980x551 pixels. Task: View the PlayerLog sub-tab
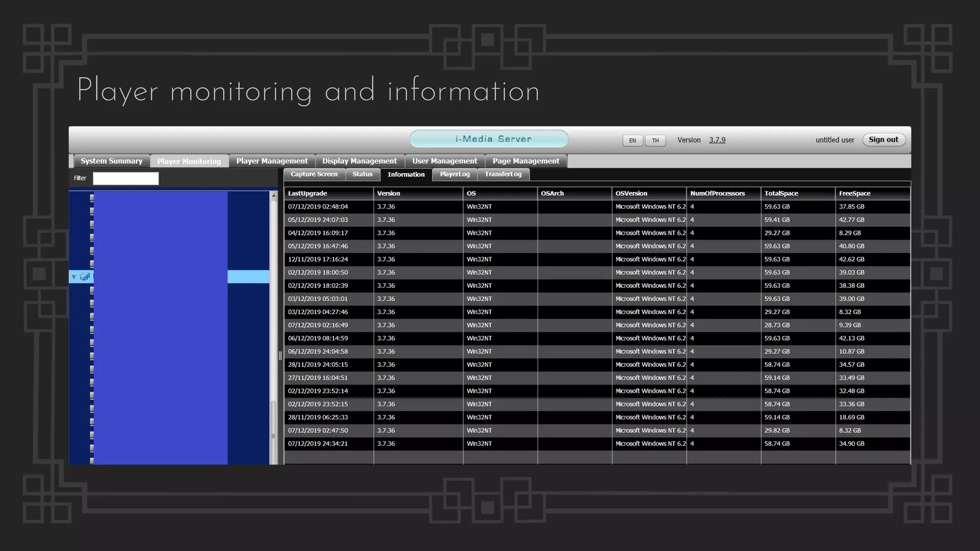(455, 174)
